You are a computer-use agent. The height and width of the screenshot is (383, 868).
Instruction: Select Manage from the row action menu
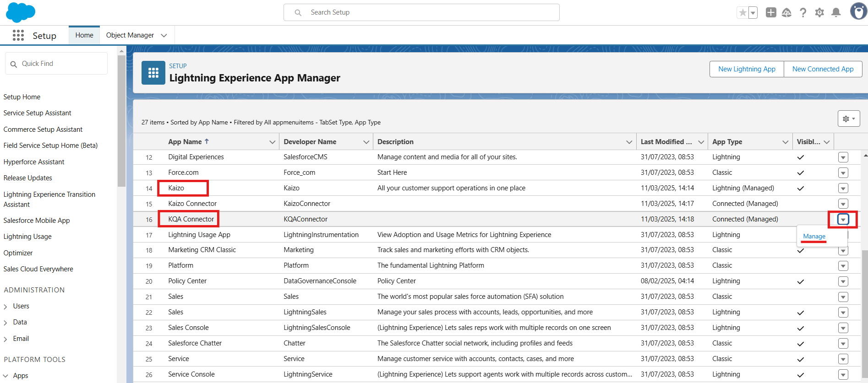pyautogui.click(x=814, y=236)
